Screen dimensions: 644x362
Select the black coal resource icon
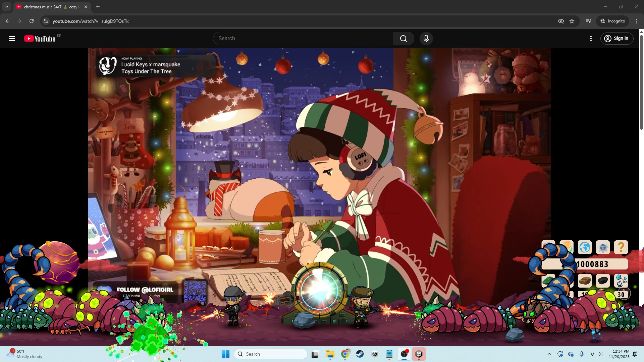click(x=603, y=281)
